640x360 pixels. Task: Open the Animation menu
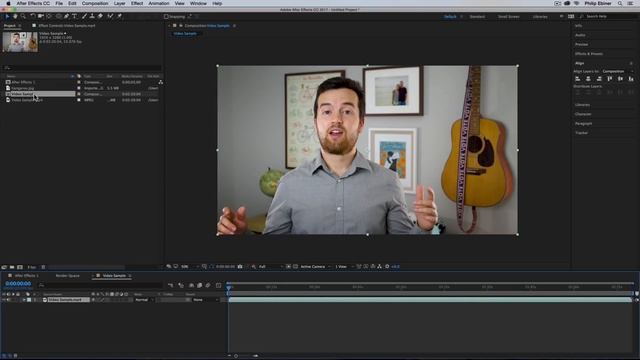coord(159,3)
